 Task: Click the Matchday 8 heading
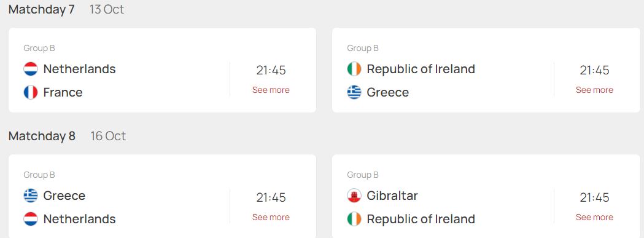(42, 136)
